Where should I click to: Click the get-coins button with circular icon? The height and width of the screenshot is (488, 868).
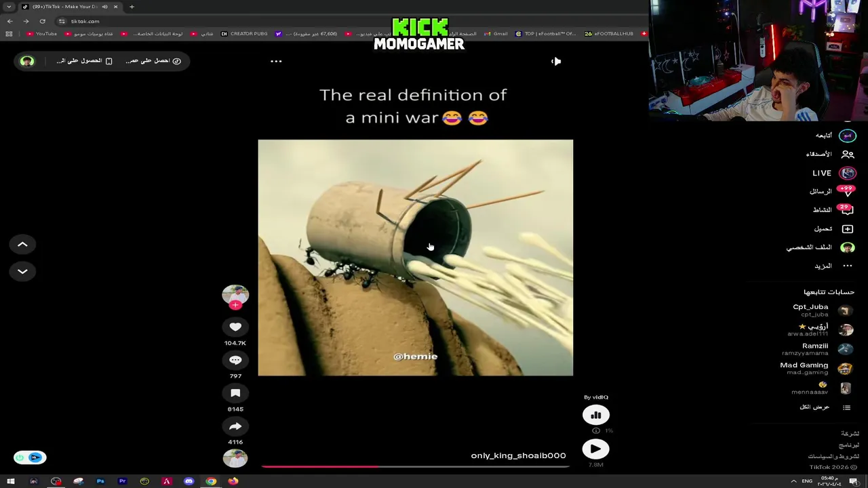tap(153, 61)
